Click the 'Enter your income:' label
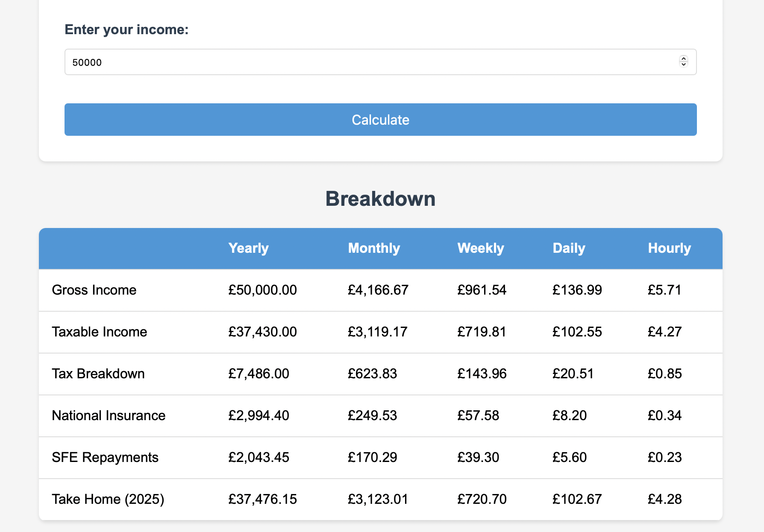Image resolution: width=764 pixels, height=532 pixels. (126, 29)
